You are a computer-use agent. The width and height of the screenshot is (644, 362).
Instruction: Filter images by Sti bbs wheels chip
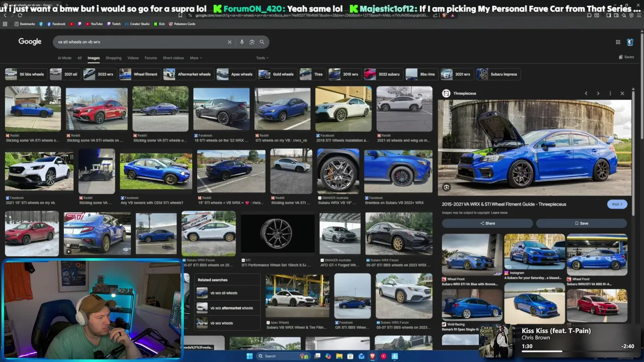tap(25, 74)
